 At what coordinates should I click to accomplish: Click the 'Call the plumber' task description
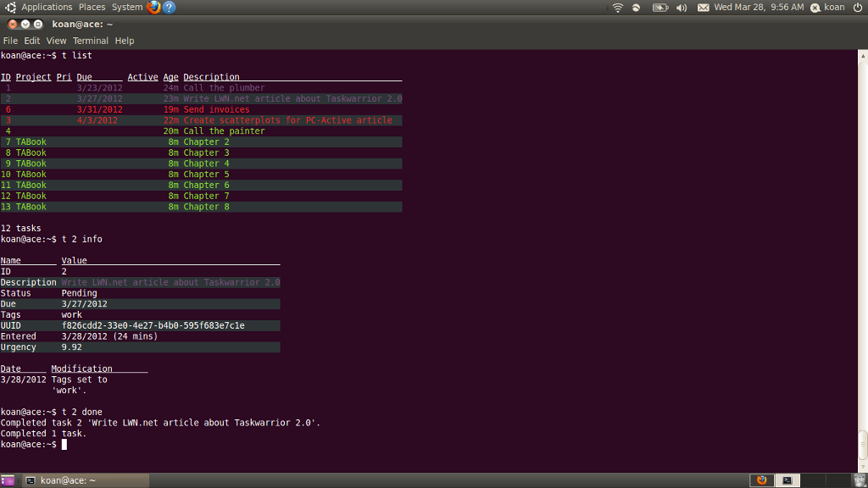(x=224, y=87)
